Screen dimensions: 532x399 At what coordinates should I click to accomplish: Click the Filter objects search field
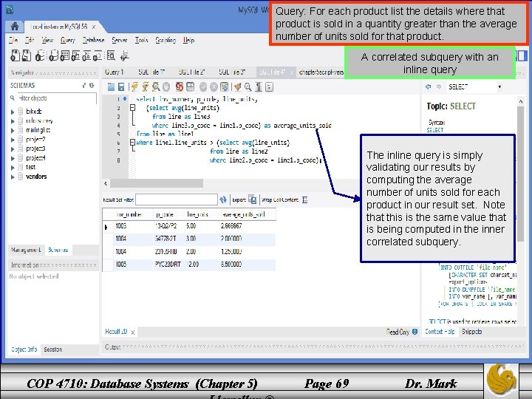pyautogui.click(x=56, y=98)
